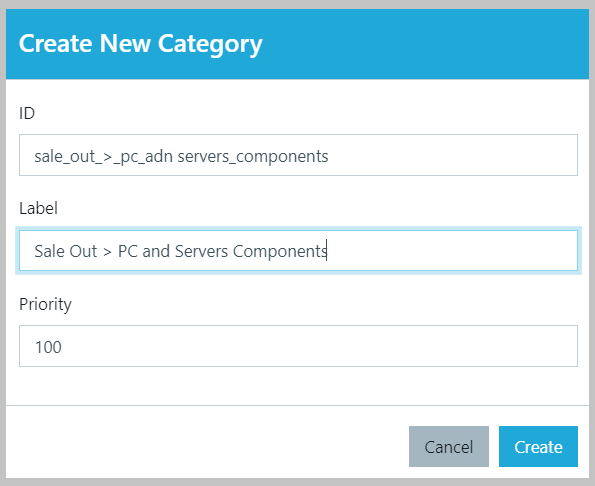Place cursor after 'sale_out' in the ID field

pyautogui.click(x=95, y=157)
